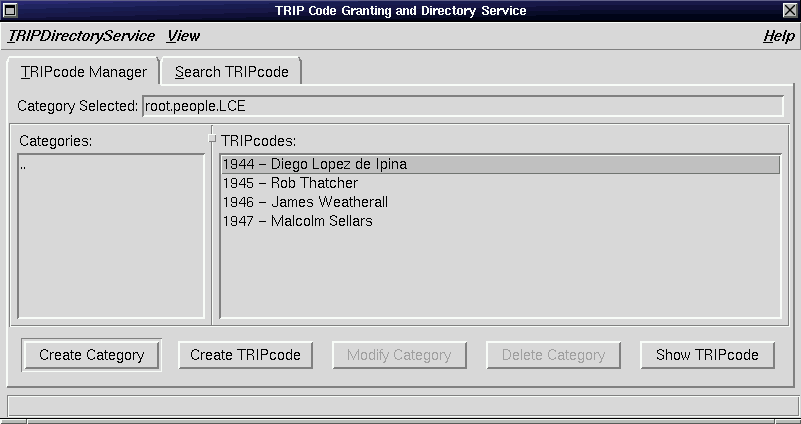Open the window menu icon in title bar

(x=10, y=10)
